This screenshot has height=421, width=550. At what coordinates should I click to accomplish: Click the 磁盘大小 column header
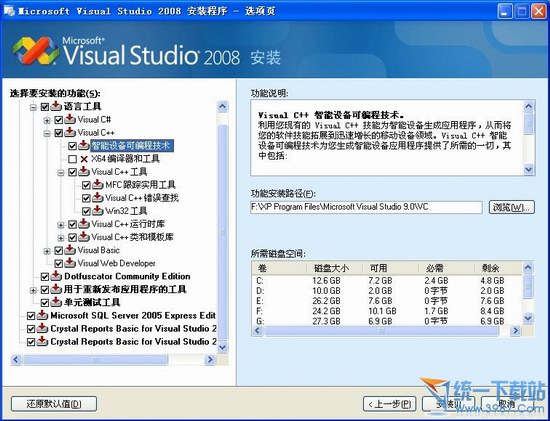pos(335,268)
